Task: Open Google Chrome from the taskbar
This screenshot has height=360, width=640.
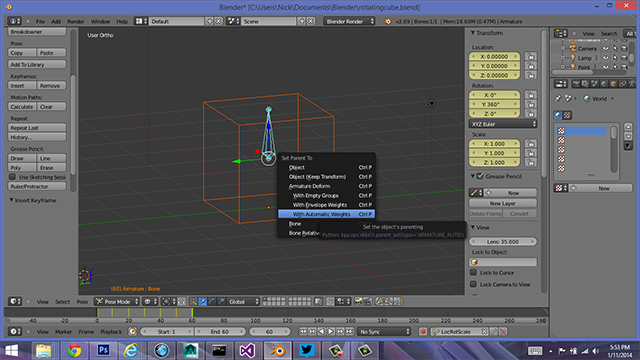Action: click(74, 351)
